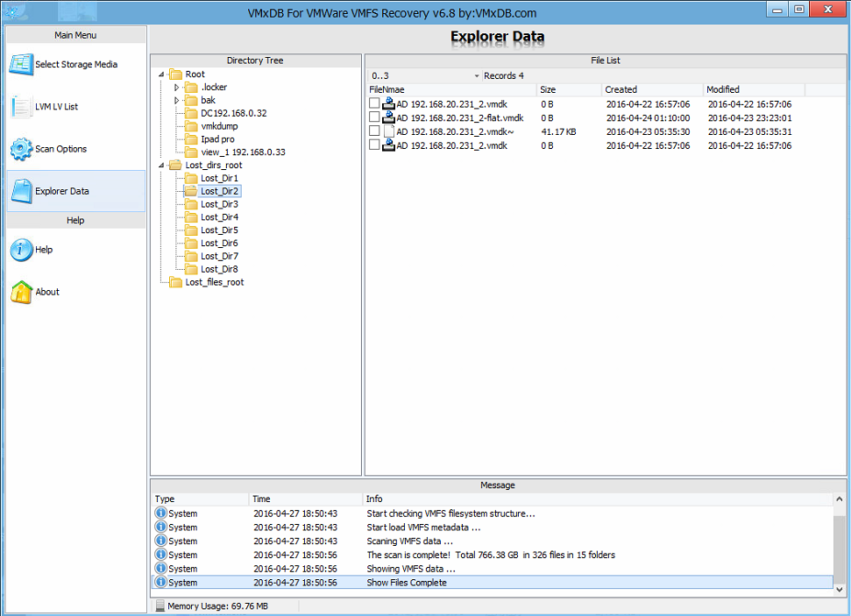Click the Time column header in Message
851x616 pixels.
pyautogui.click(x=306, y=499)
